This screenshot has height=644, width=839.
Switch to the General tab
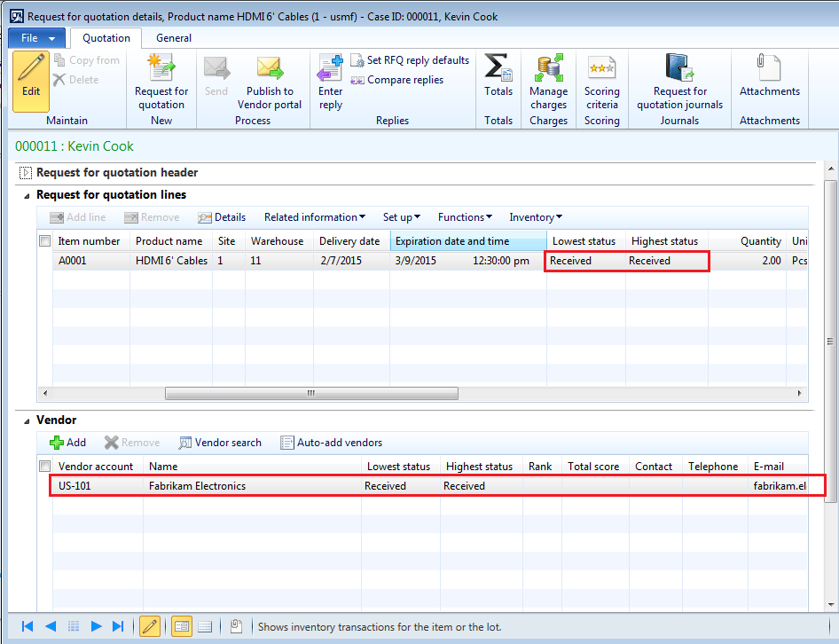(x=173, y=38)
